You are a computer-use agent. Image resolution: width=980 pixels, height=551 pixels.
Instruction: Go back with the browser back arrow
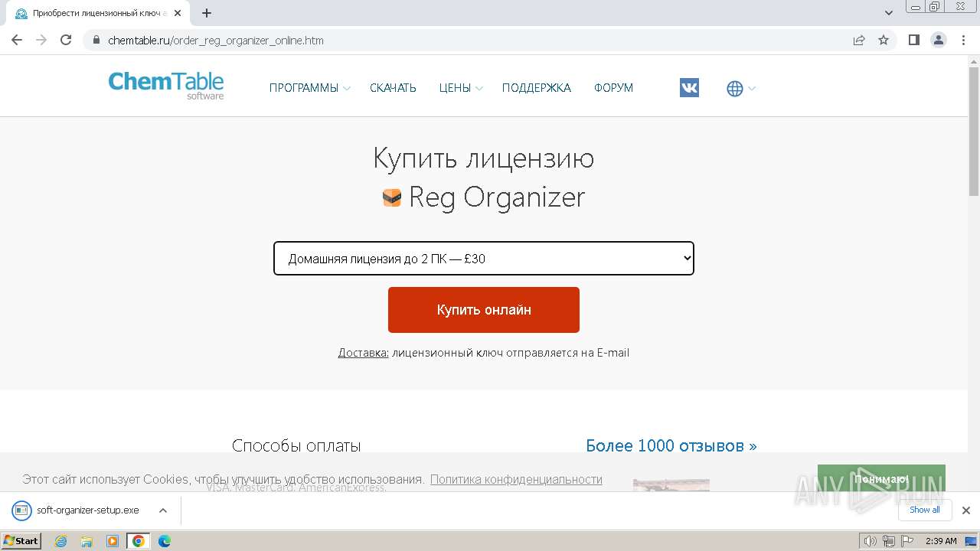(17, 40)
